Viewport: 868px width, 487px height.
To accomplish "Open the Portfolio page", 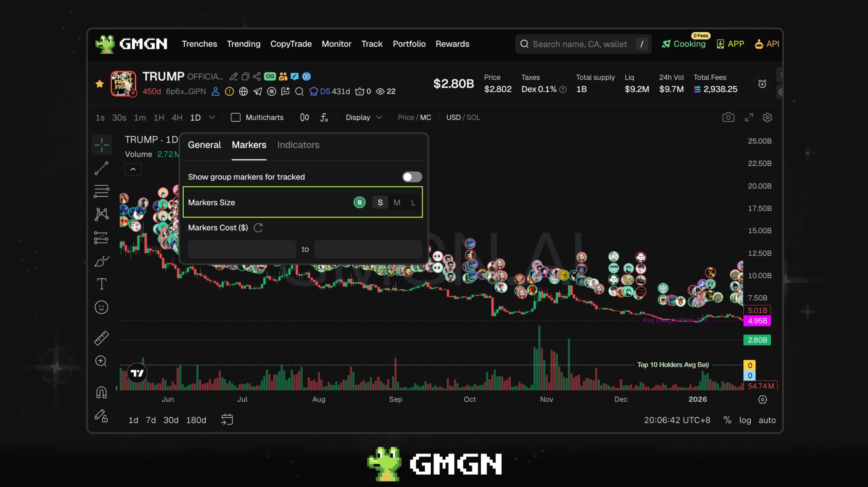I will (x=409, y=44).
